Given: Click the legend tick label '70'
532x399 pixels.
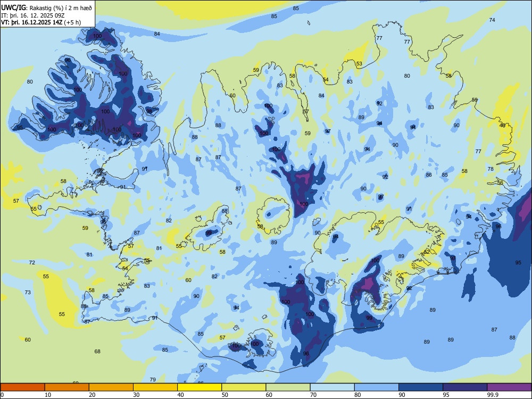Looking at the screenshot, I should point(313,395).
